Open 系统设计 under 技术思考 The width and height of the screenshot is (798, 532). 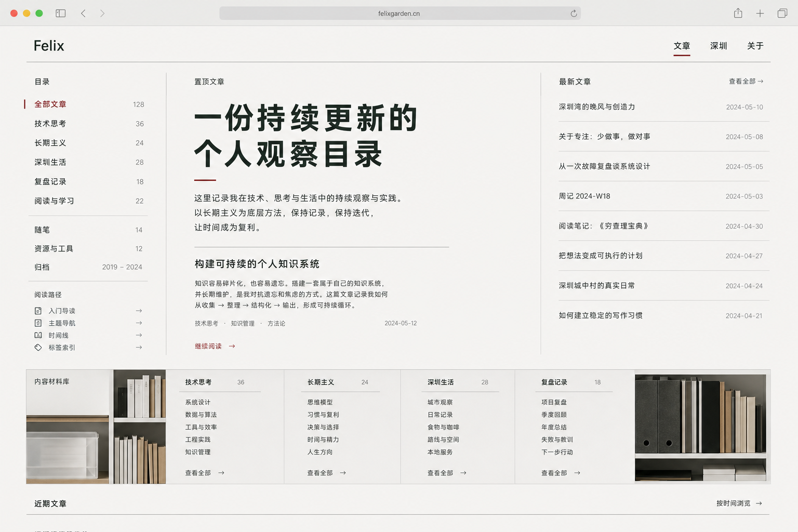click(x=198, y=402)
